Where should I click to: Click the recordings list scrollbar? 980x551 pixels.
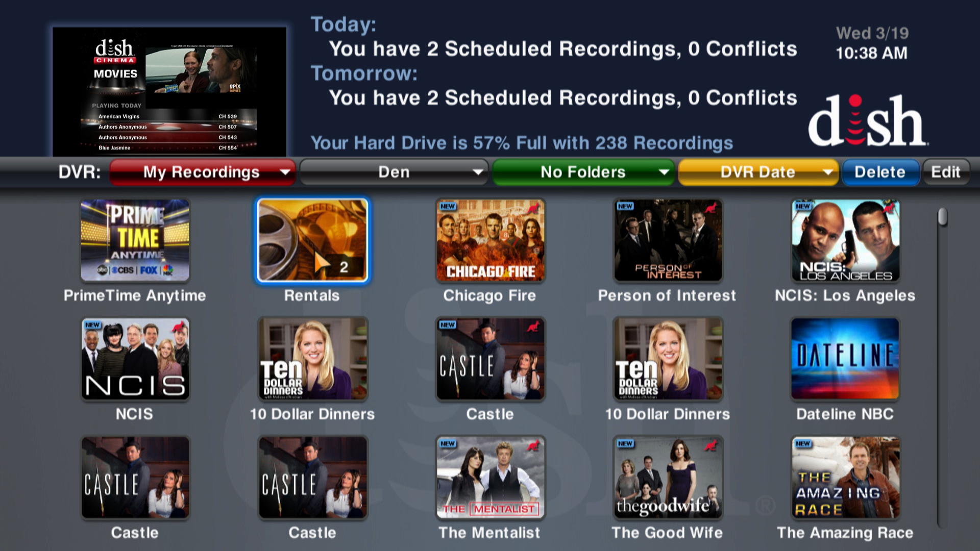pos(942,367)
